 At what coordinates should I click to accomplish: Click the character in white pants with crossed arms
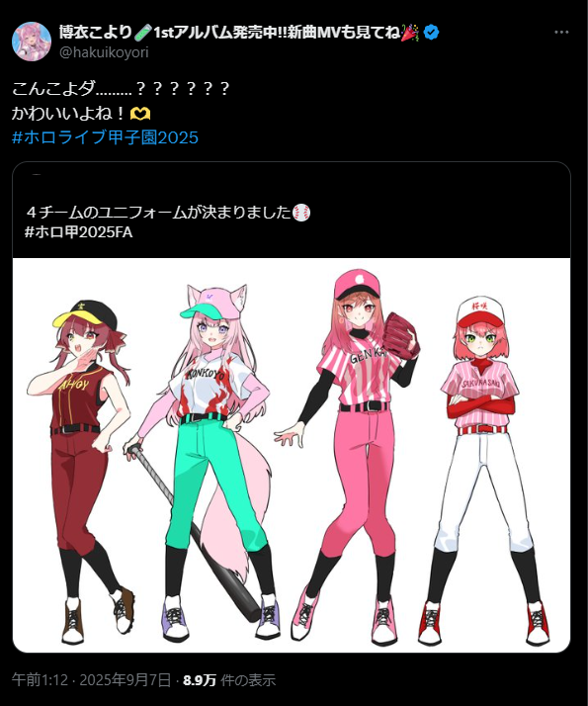tap(483, 471)
